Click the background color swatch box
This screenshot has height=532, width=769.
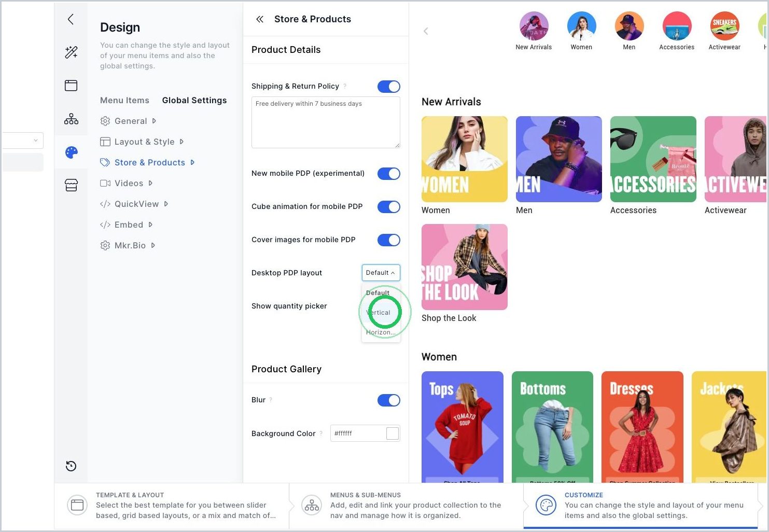pyautogui.click(x=393, y=433)
